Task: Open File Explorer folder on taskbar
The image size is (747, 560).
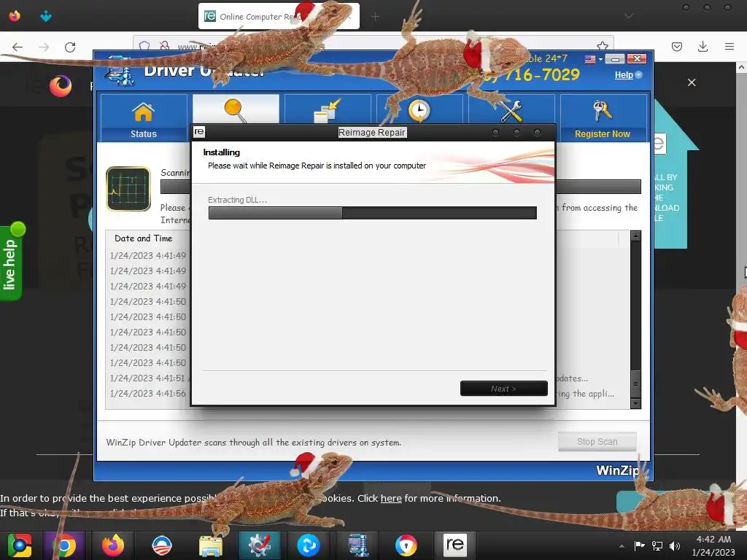Action: 211,545
